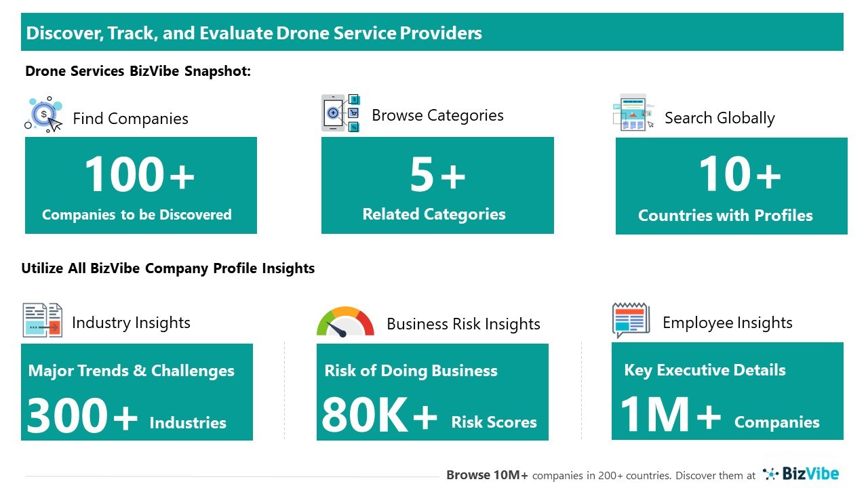This screenshot has width=868, height=488.
Task: Click the Browse Categories phone icon
Action: pos(340,113)
